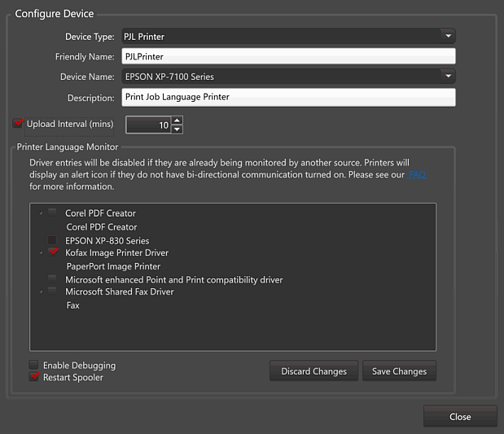Viewport: 504px width, 434px height.
Task: Collapse the Corel PDF Creator driver node
Action: point(41,213)
